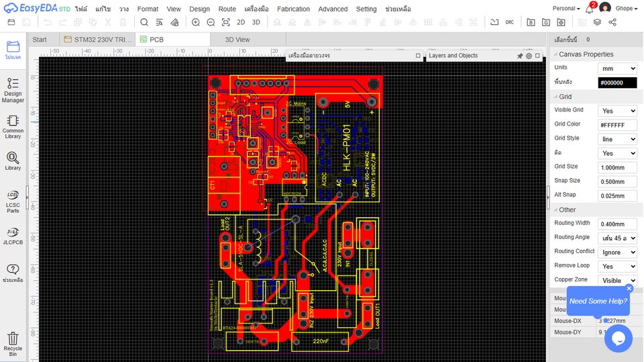Open the notifications bell

(x=590, y=9)
